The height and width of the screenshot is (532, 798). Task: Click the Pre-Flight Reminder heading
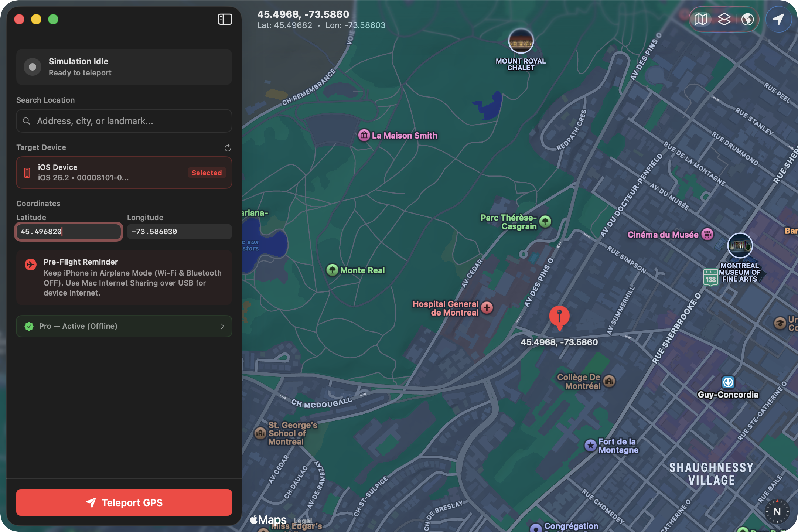coord(81,262)
